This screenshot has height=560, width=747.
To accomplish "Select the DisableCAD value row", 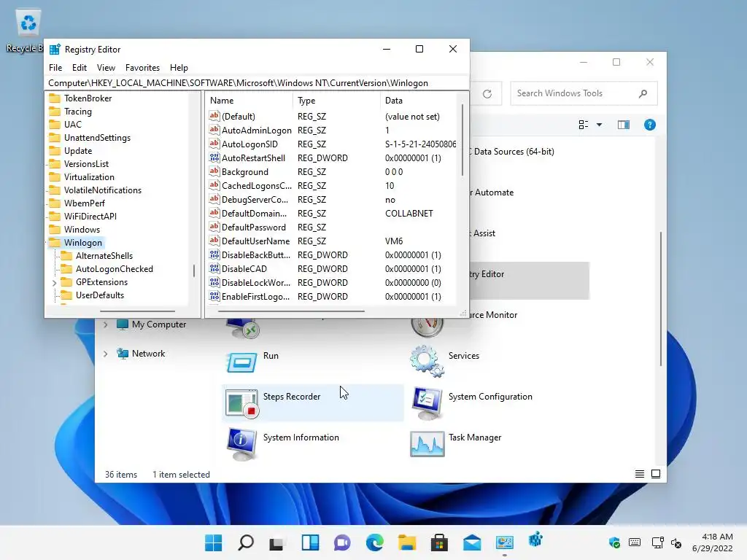I will (x=332, y=269).
